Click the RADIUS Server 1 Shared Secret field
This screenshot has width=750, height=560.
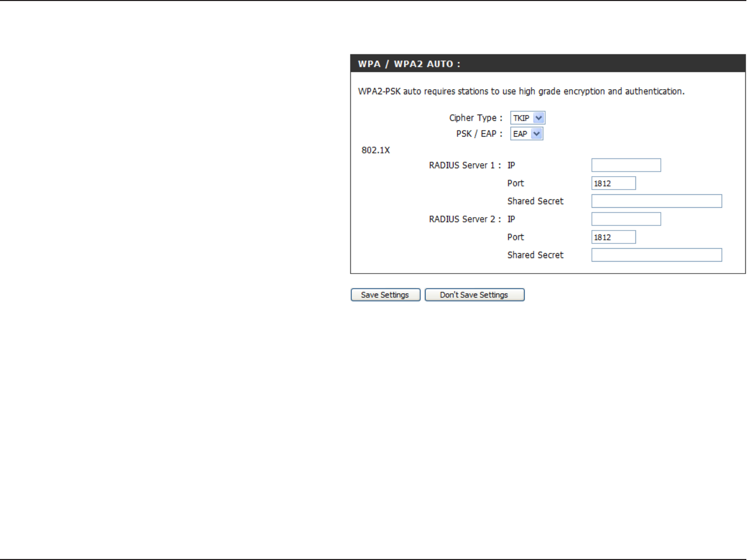(x=657, y=201)
